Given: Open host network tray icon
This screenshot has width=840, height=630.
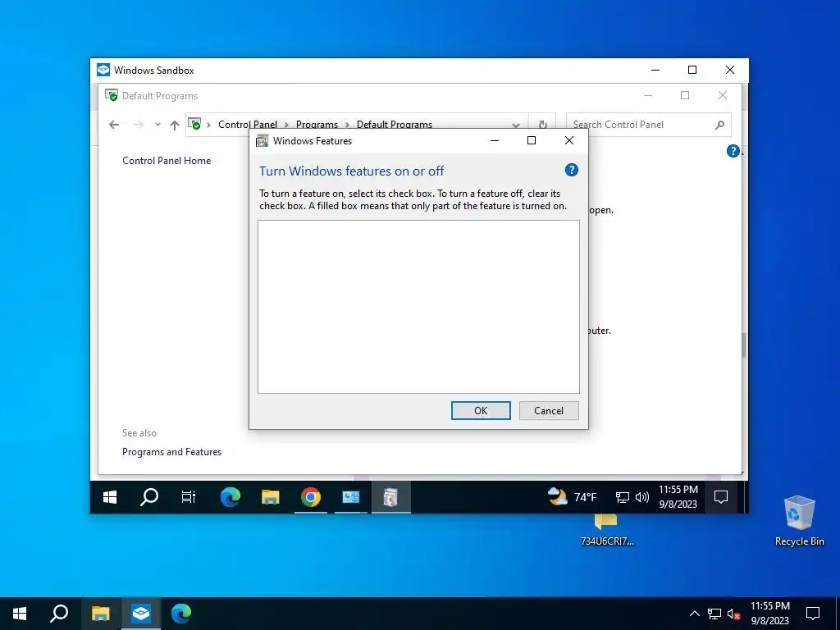Looking at the screenshot, I should pos(714,614).
